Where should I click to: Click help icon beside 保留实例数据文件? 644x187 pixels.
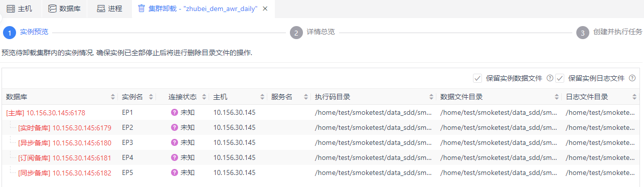click(x=550, y=78)
